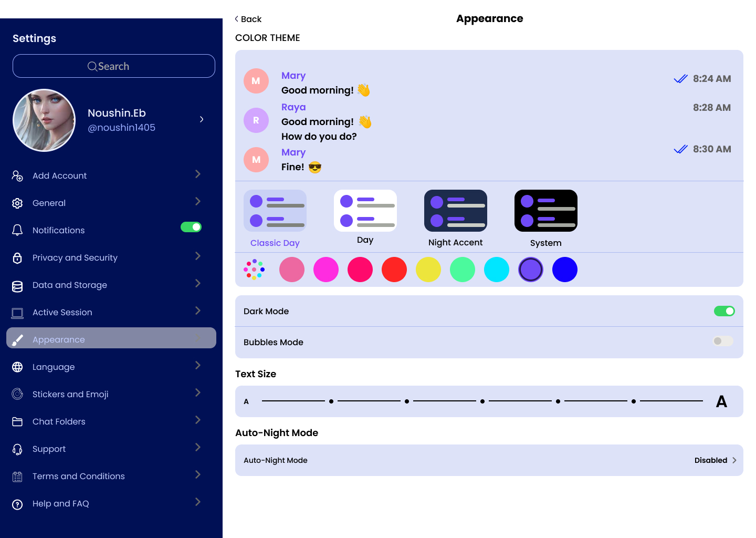Click the General settings gear icon
The height and width of the screenshot is (538, 756).
point(17,203)
